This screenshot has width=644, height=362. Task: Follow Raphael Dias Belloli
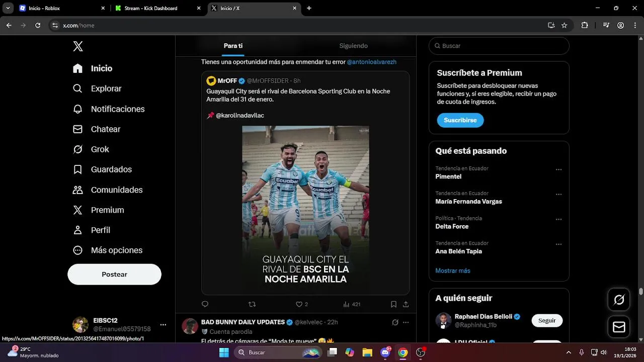[547, 321]
